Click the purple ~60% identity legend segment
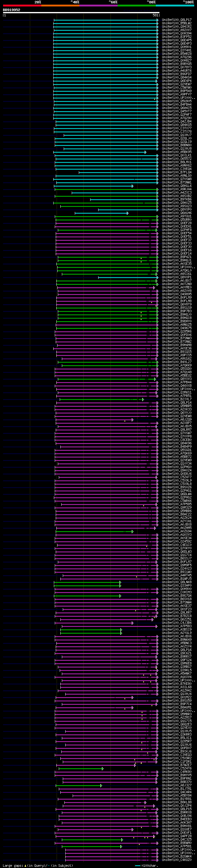Image resolution: width=197 pixels, height=868 pixels. 99,6
